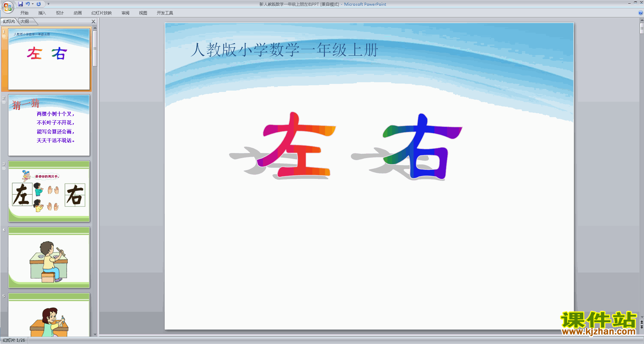Go to next slide double-arrow button
This screenshot has width=644, height=344.
click(642, 327)
